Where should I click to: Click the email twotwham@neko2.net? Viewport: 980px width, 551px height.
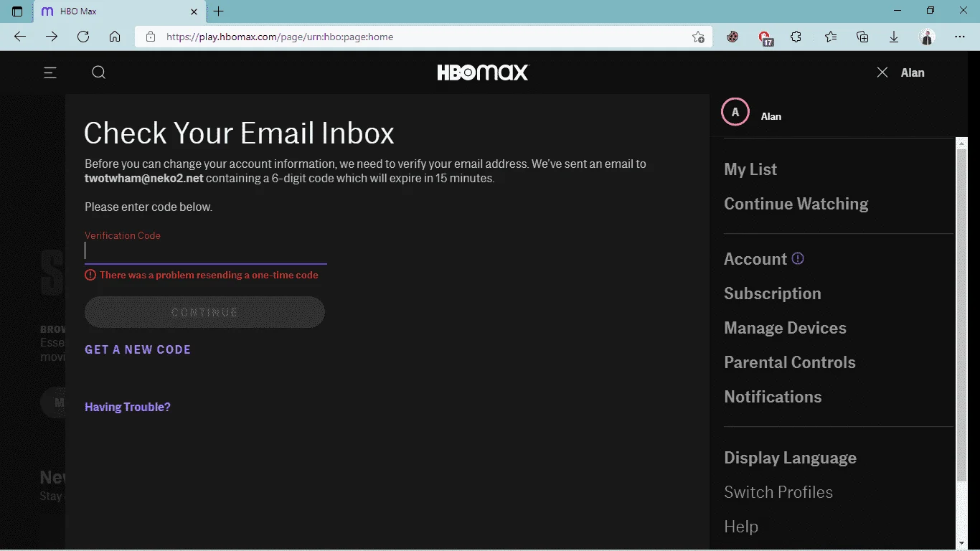tap(144, 178)
